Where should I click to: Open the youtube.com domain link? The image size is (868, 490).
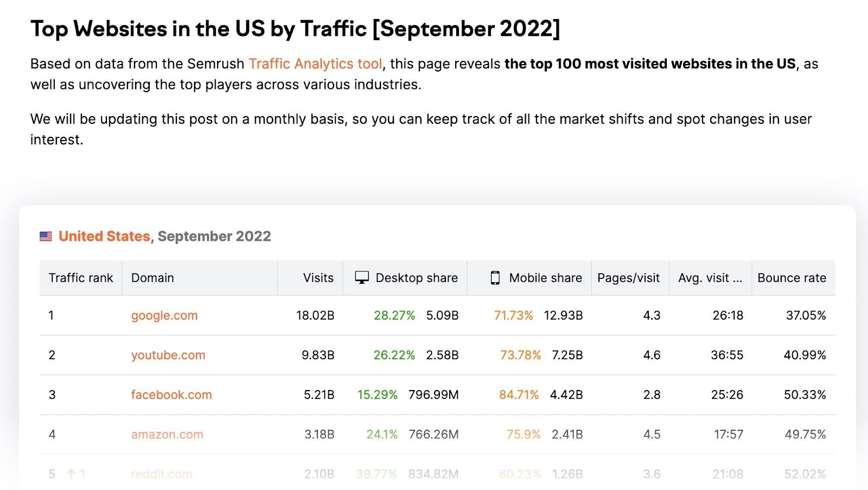click(x=168, y=355)
